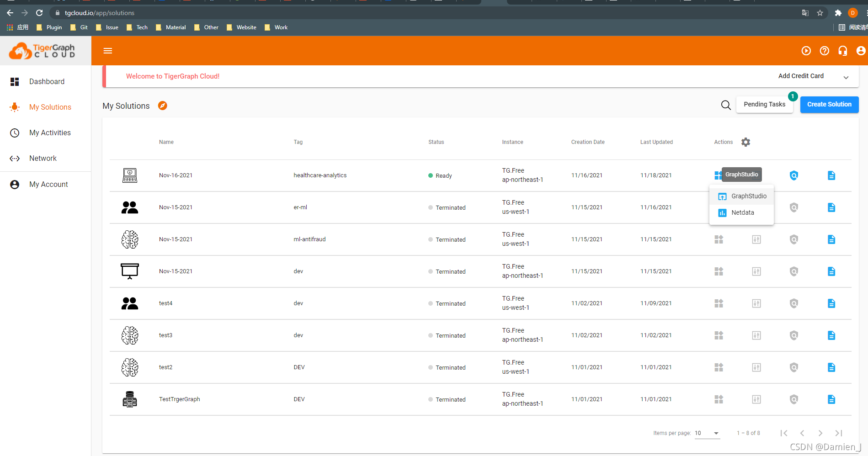
Task: Click the laptop icon of Nov-16-2021 solution
Action: [130, 175]
